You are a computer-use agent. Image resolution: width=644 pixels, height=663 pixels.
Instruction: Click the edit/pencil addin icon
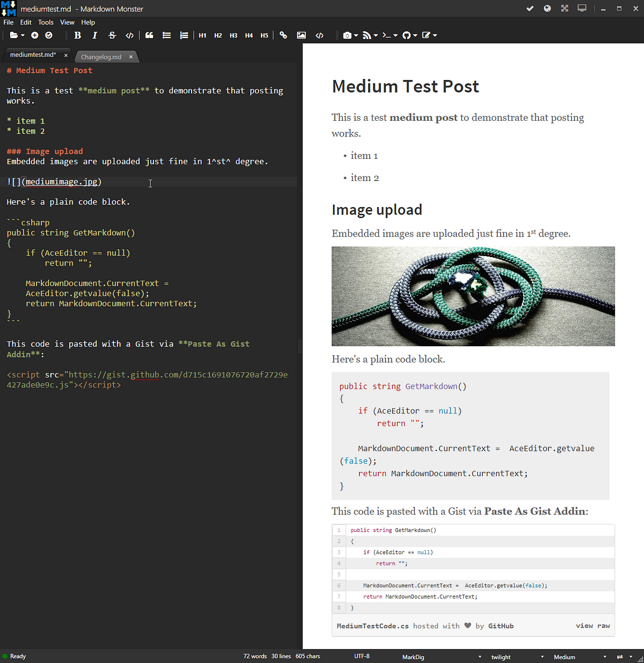[426, 35]
